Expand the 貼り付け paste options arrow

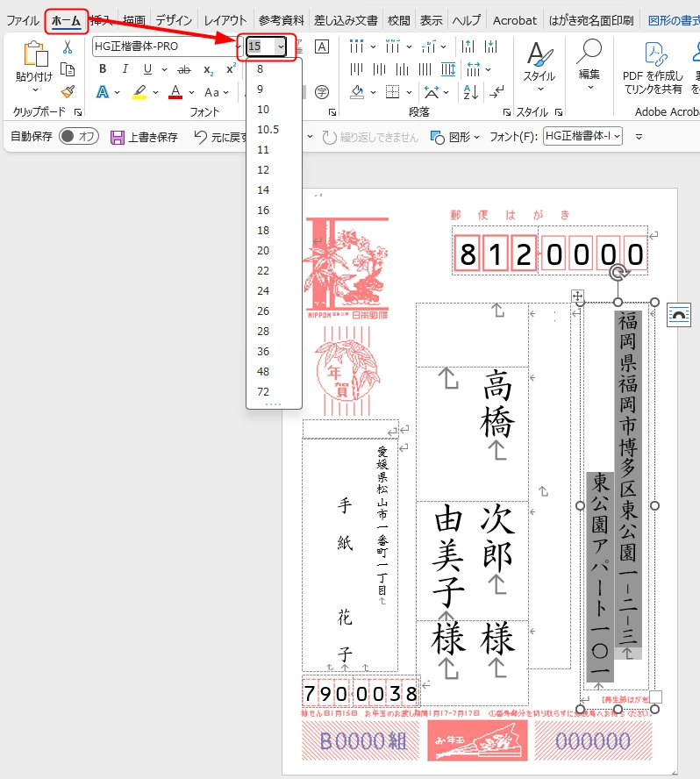[x=35, y=90]
